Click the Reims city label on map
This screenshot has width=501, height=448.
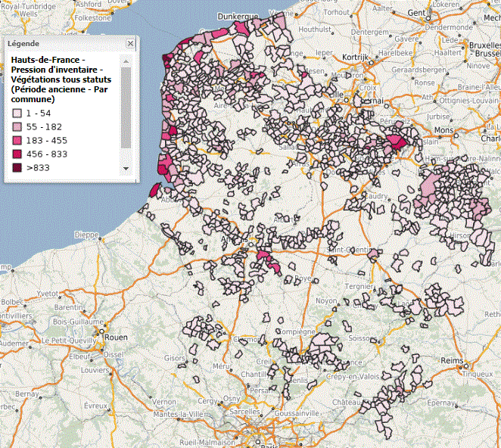451,362
